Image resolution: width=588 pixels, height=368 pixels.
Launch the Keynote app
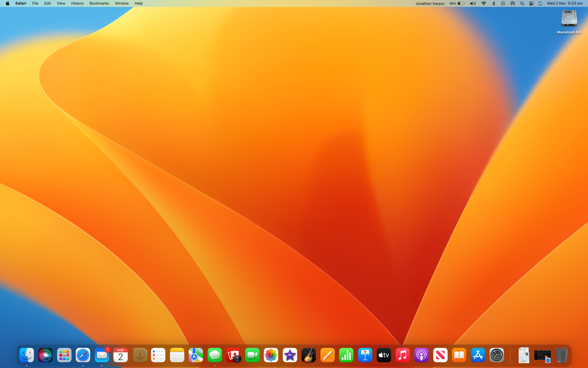(x=365, y=355)
